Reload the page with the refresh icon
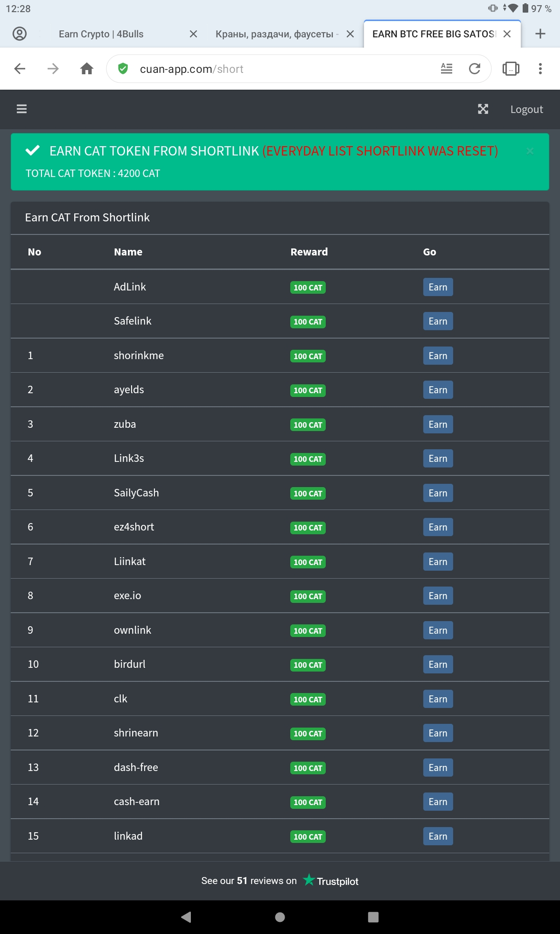The width and height of the screenshot is (560, 934). [x=475, y=69]
